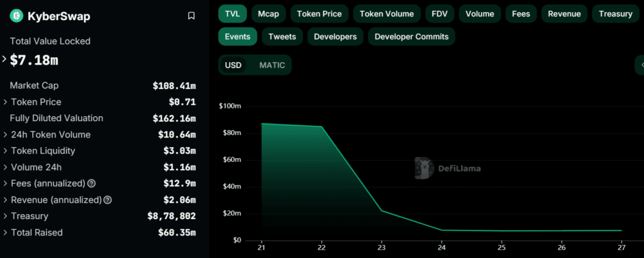The height and width of the screenshot is (258, 644).
Task: Click the $100m y-axis label
Action: [230, 106]
